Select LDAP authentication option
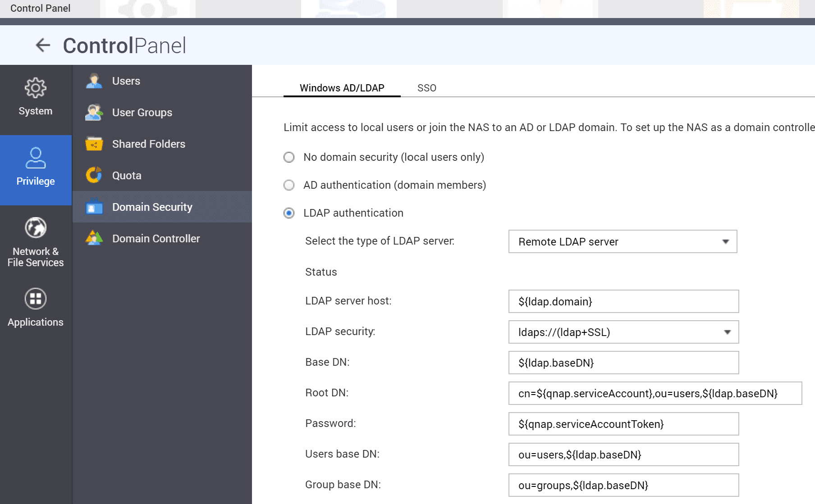 (289, 213)
